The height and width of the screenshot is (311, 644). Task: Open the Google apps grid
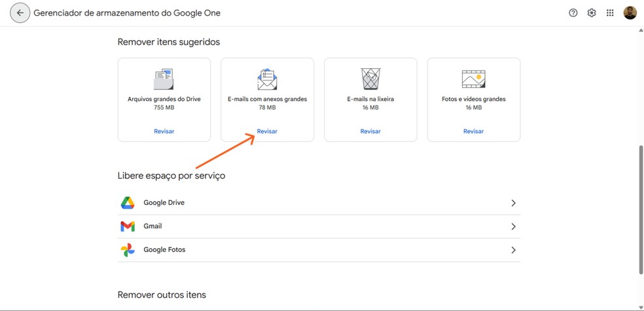(x=610, y=12)
